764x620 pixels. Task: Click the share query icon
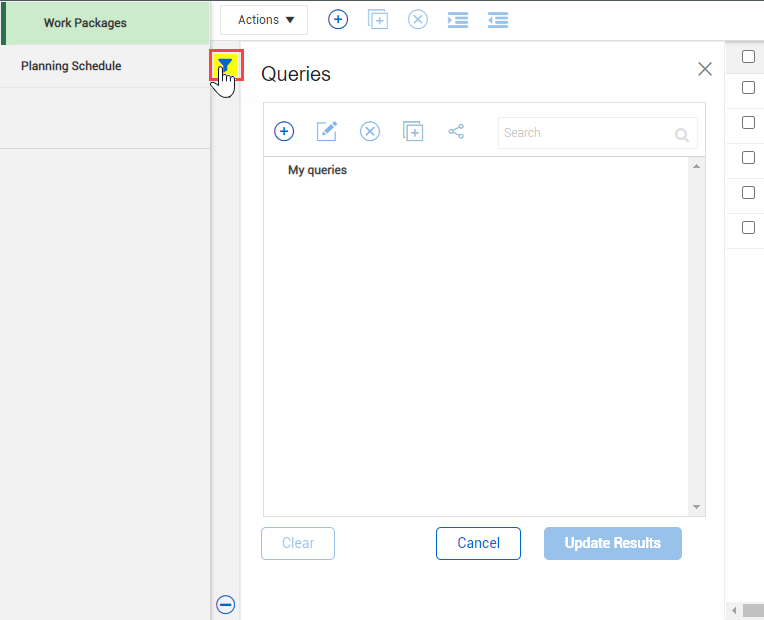(x=456, y=132)
